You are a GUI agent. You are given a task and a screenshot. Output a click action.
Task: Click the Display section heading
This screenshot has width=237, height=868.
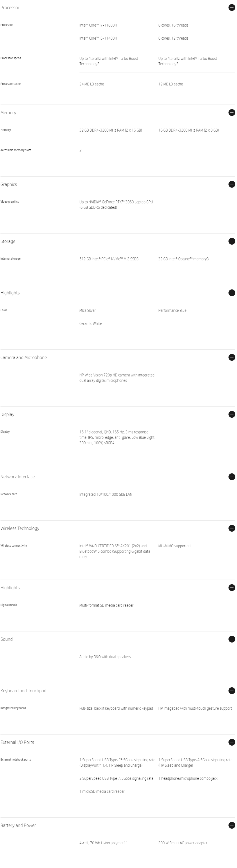[7, 414]
